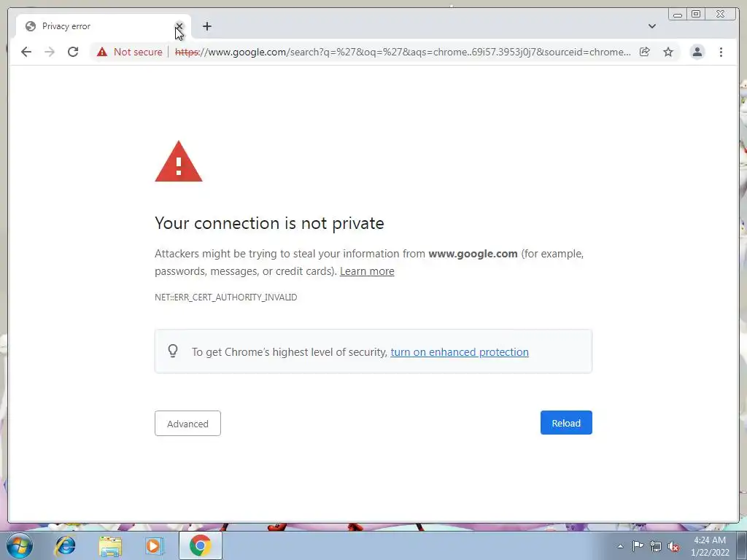The image size is (747, 560).
Task: Click the forward navigation arrow
Action: click(50, 52)
